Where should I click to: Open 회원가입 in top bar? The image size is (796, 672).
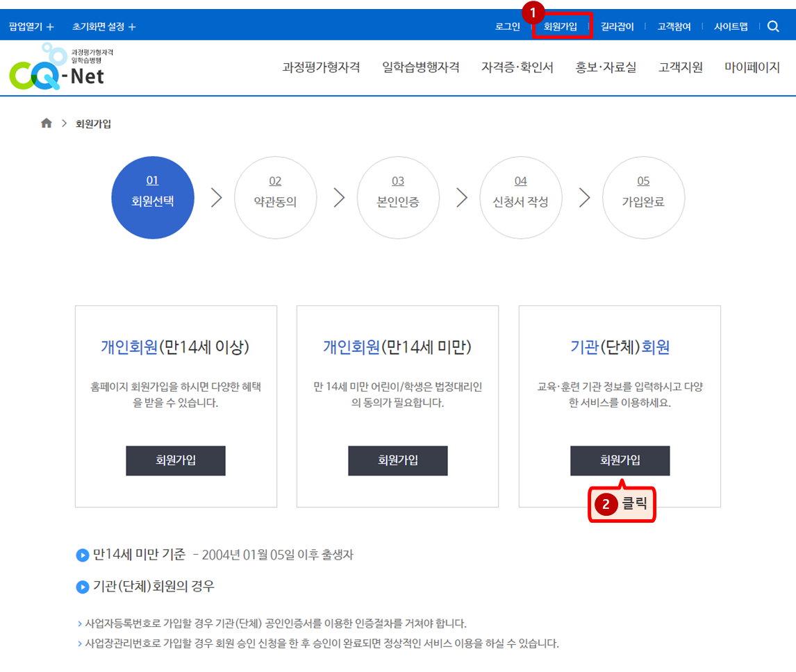560,26
